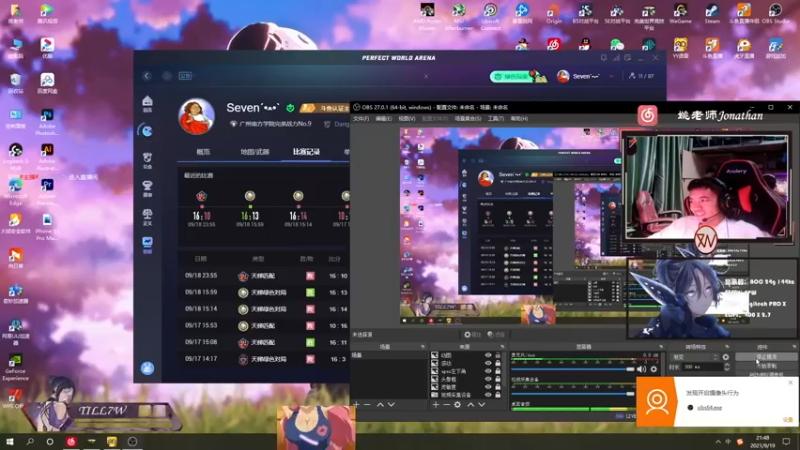Open the Windows Start menu
The width and height of the screenshot is (800, 450).
[10, 442]
